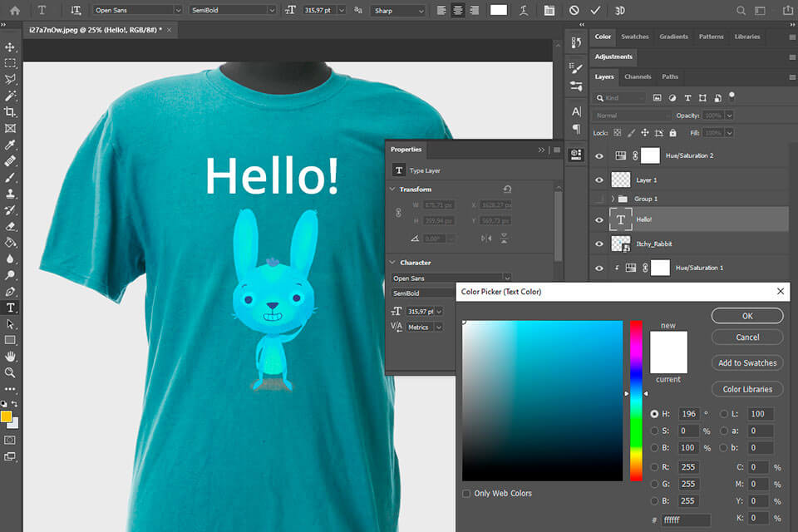Select the Horizontal Type tool
This screenshot has height=532, width=798.
click(10, 308)
